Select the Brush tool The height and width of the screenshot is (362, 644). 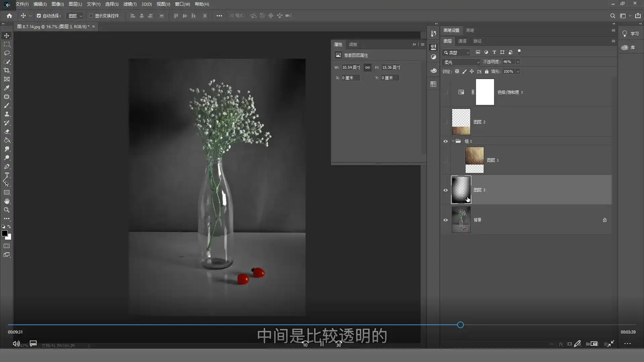(7, 105)
